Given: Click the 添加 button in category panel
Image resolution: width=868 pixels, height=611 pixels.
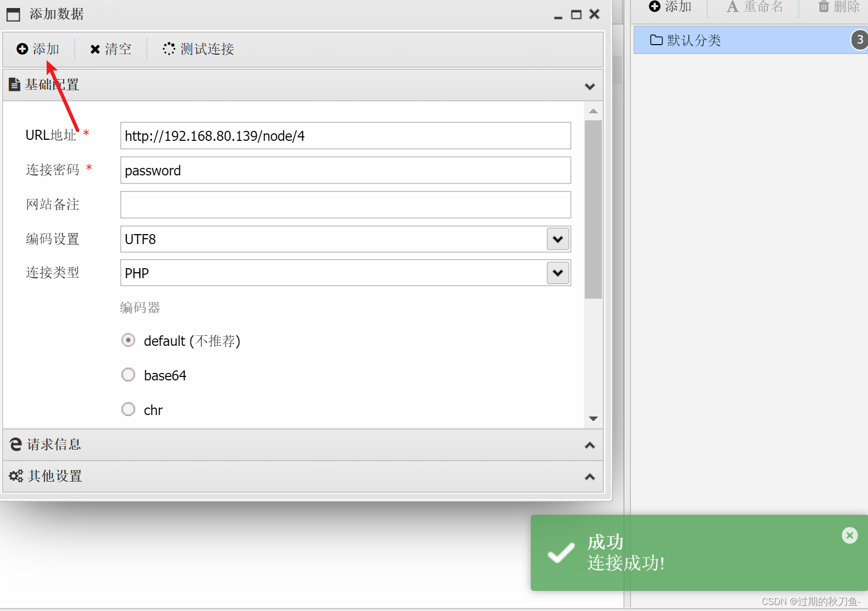Looking at the screenshot, I should click(670, 7).
